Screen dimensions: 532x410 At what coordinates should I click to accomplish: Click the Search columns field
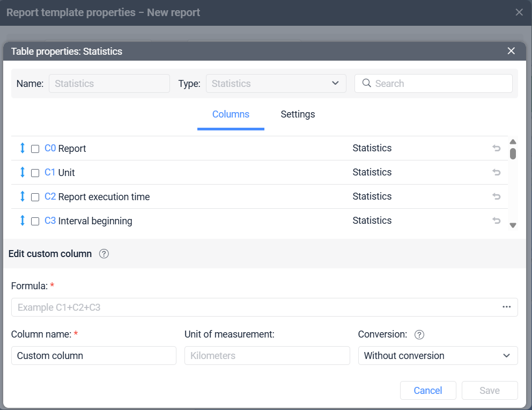[x=440, y=84]
